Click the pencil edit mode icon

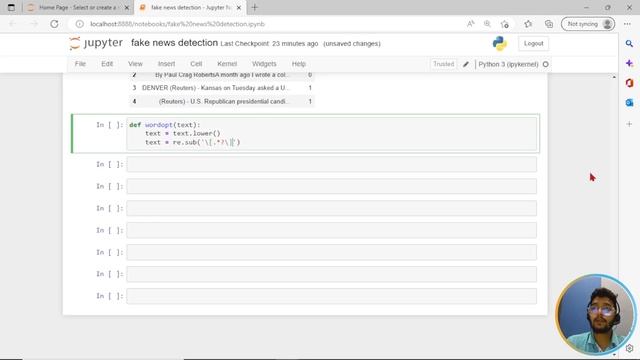[x=466, y=64]
